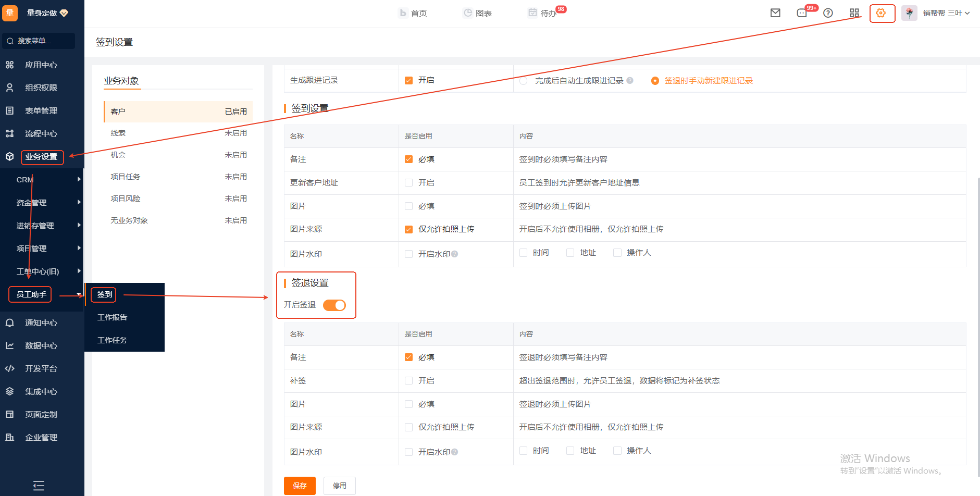
Task: Click the 通知中心 bell icon
Action: pyautogui.click(x=9, y=323)
